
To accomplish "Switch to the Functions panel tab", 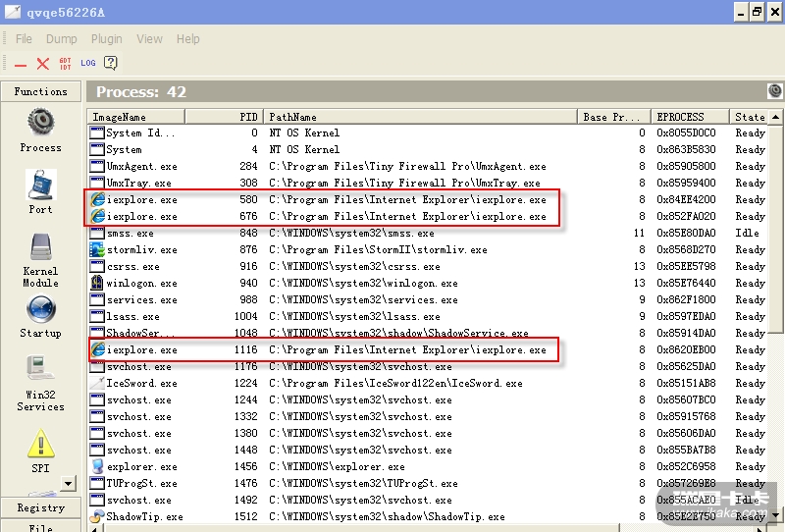I will 40,91.
